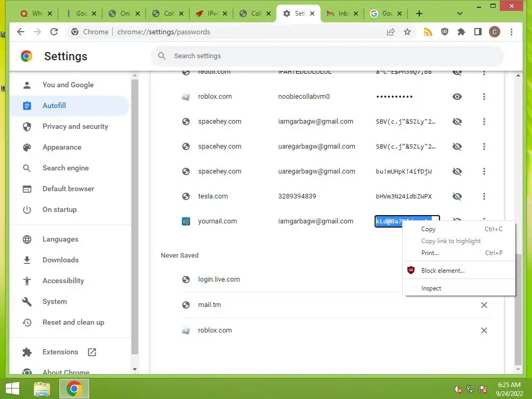Remove mail.tm from Never Saved
Viewport: 532px width, 399px height.
pos(484,305)
